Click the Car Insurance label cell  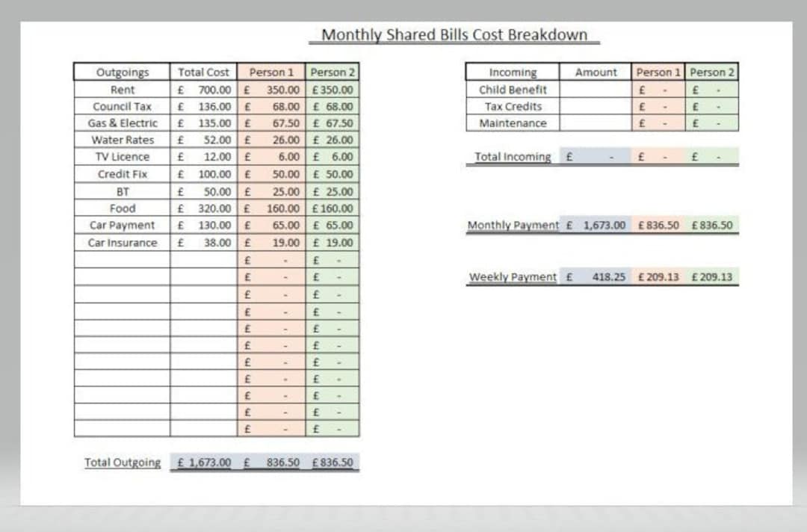(x=122, y=242)
